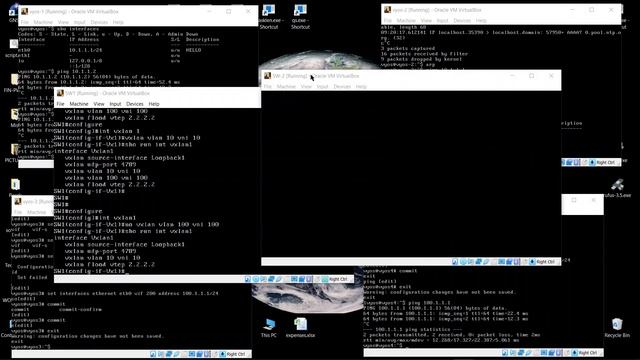
Task: Open the Help menu in vyos-1 window
Action: (x=118, y=22)
